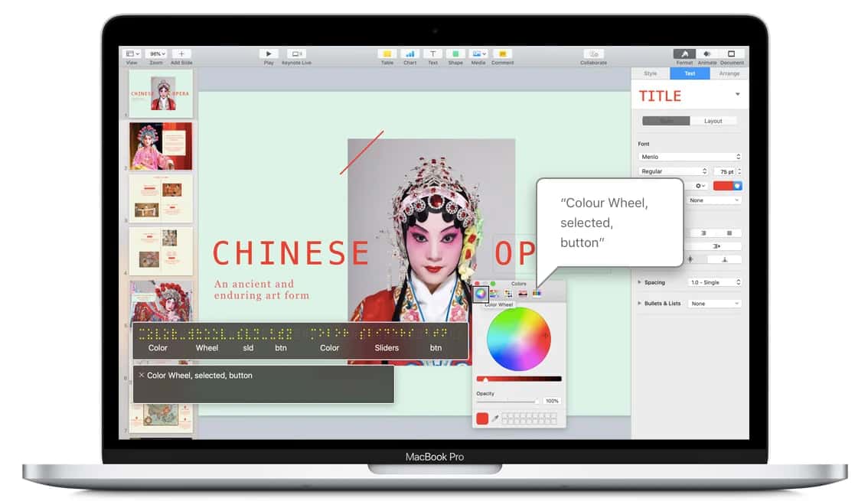Click the red diagonal line on slide

[361, 153]
